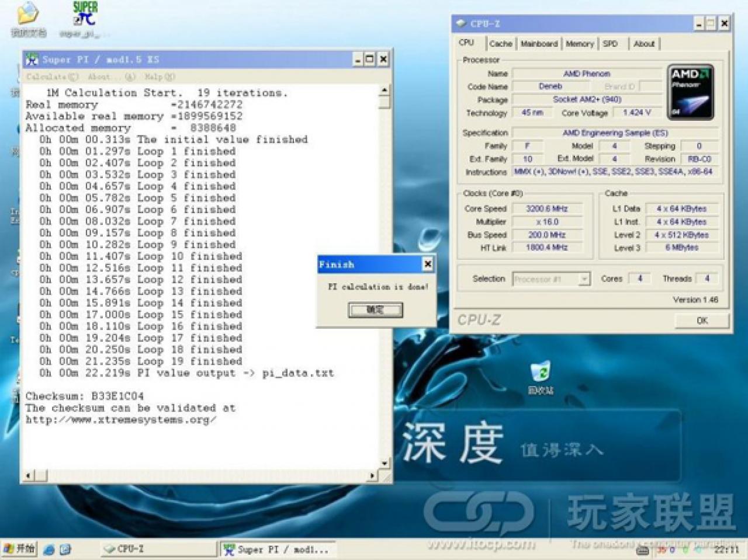The image size is (748, 560).
Task: Click the Super PI title bar icon
Action: [32, 59]
